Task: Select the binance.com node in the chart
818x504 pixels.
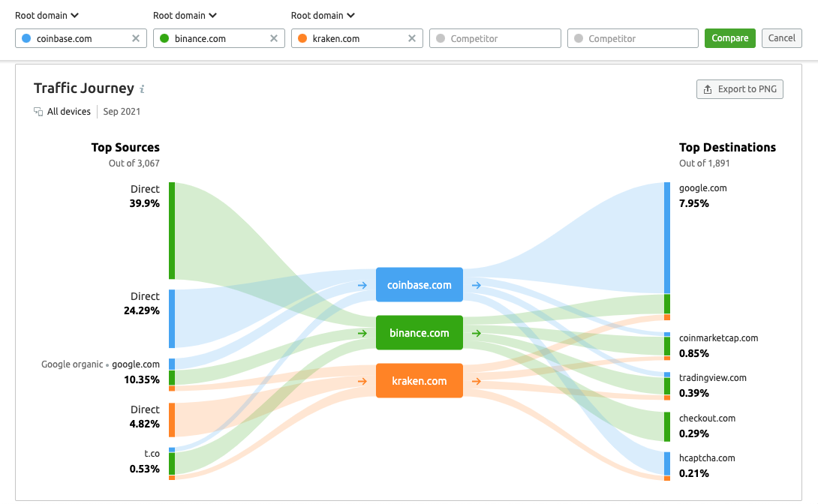Action: [x=420, y=332]
